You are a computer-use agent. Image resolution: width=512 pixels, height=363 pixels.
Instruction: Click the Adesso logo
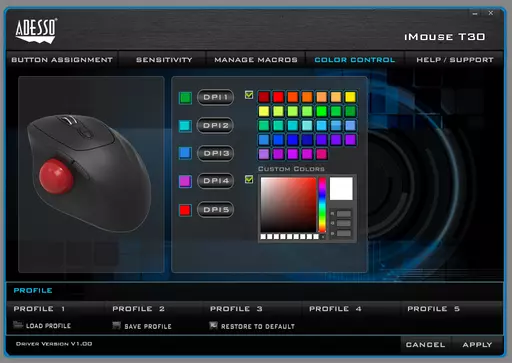click(36, 31)
